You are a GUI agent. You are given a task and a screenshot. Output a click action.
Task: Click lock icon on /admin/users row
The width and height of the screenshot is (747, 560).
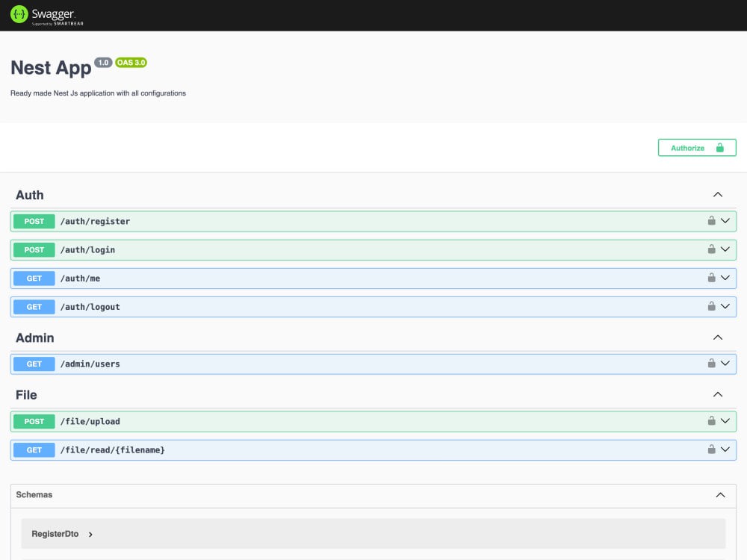(712, 364)
